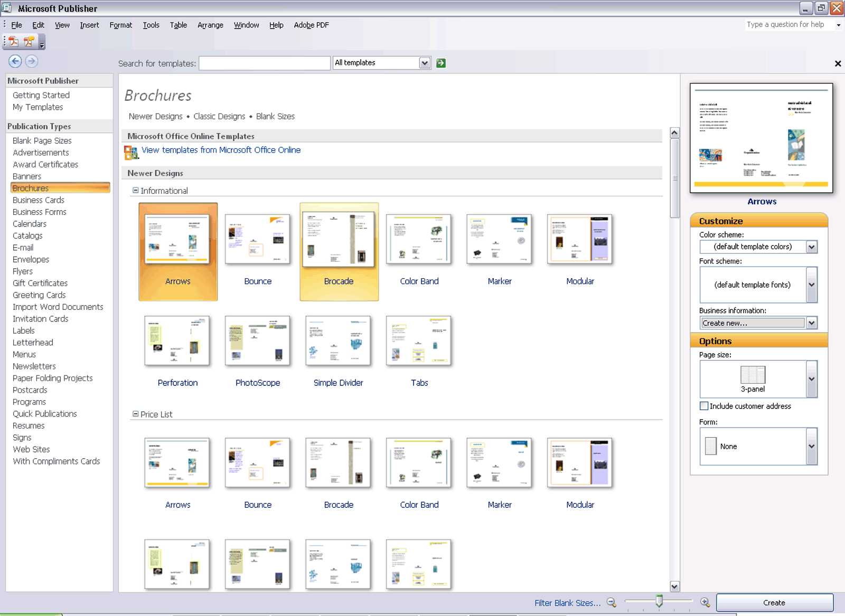Click the Convert to PDF and Email icon

point(29,41)
